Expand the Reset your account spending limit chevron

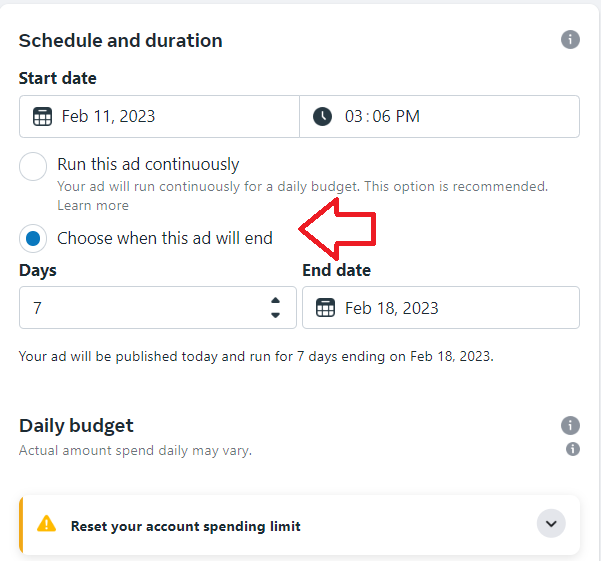[551, 523]
